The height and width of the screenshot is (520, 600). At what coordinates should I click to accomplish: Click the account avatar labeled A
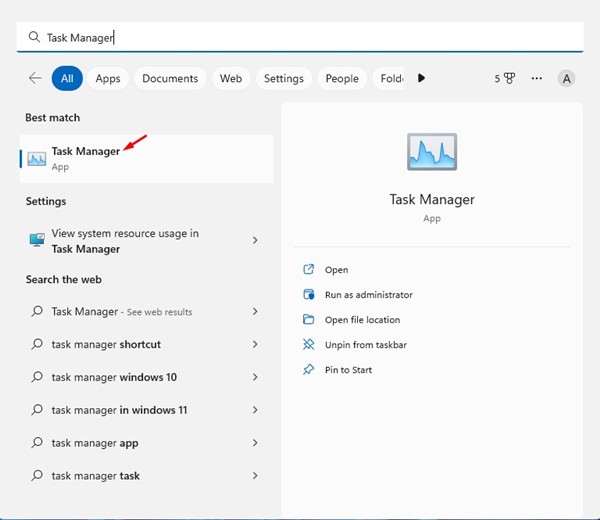(566, 79)
